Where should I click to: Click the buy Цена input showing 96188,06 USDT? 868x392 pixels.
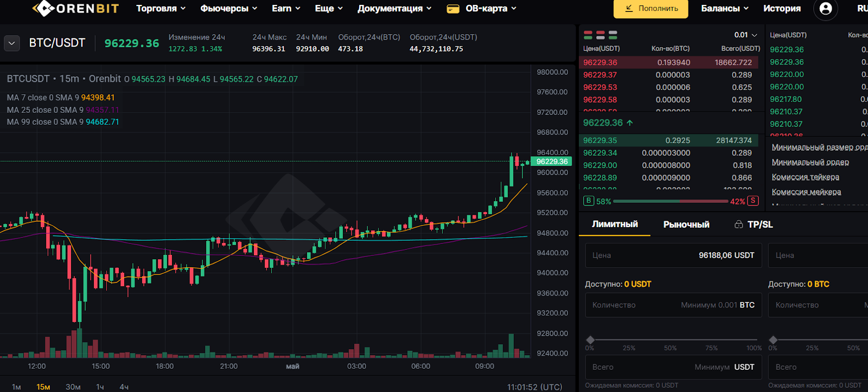click(673, 255)
